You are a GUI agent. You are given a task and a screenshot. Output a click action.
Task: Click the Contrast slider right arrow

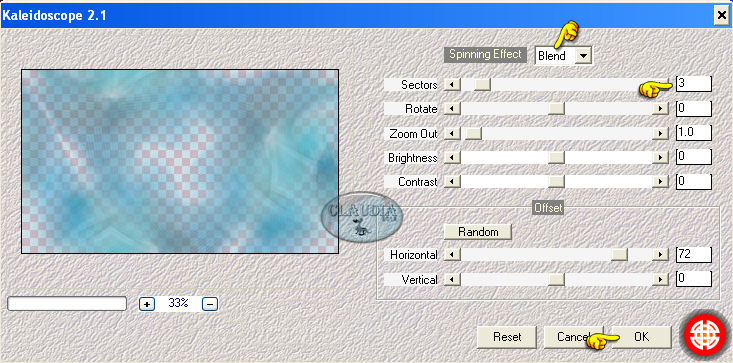pyautogui.click(x=660, y=182)
